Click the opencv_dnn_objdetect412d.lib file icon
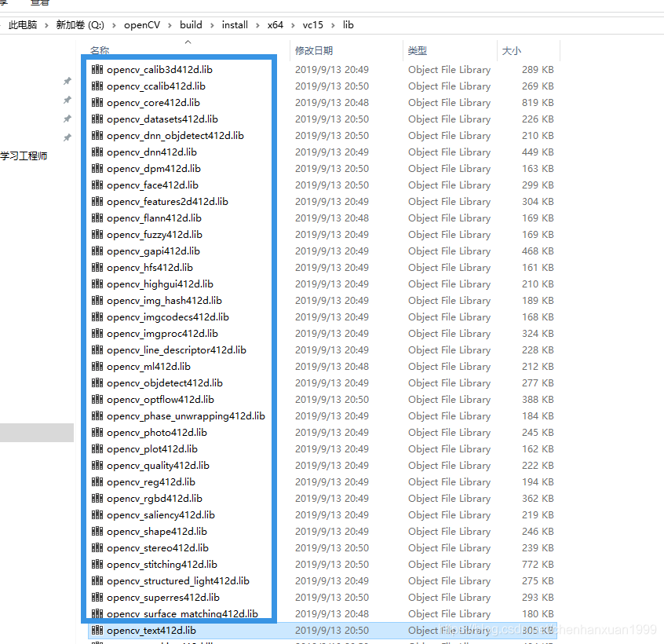664x644 pixels. coord(97,135)
